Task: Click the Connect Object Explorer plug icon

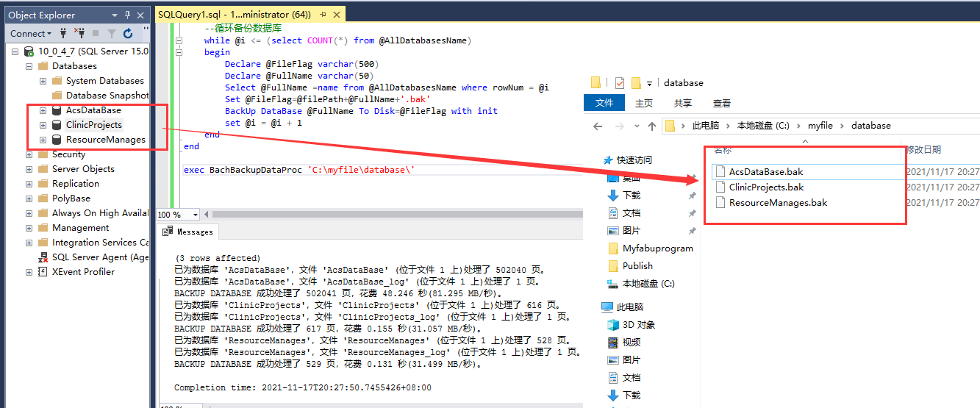Action: coord(64,33)
